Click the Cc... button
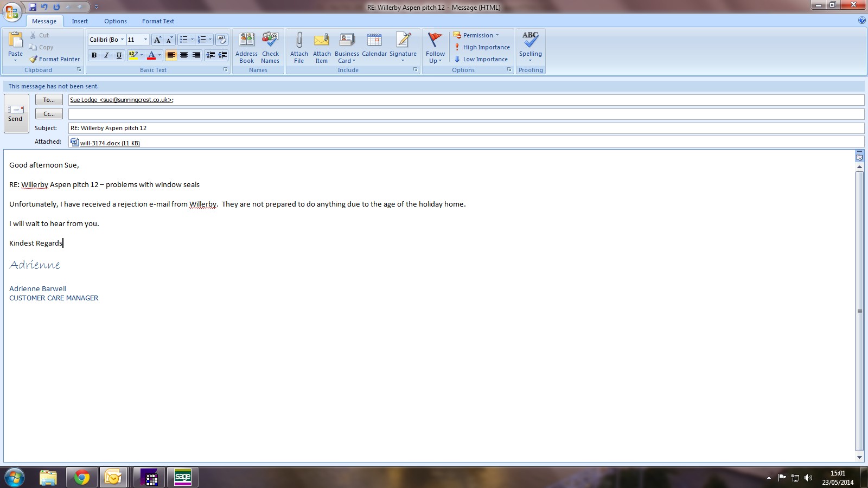This screenshot has width=868, height=488. tap(49, 114)
